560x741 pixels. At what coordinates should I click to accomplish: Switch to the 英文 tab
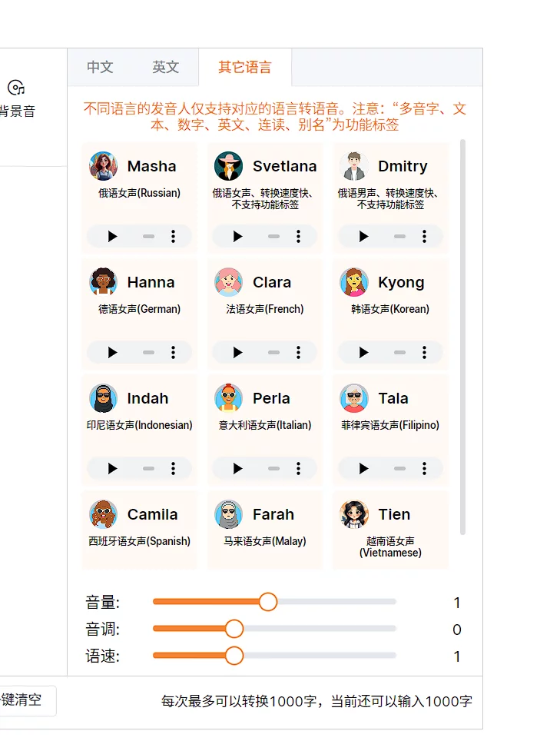165,67
